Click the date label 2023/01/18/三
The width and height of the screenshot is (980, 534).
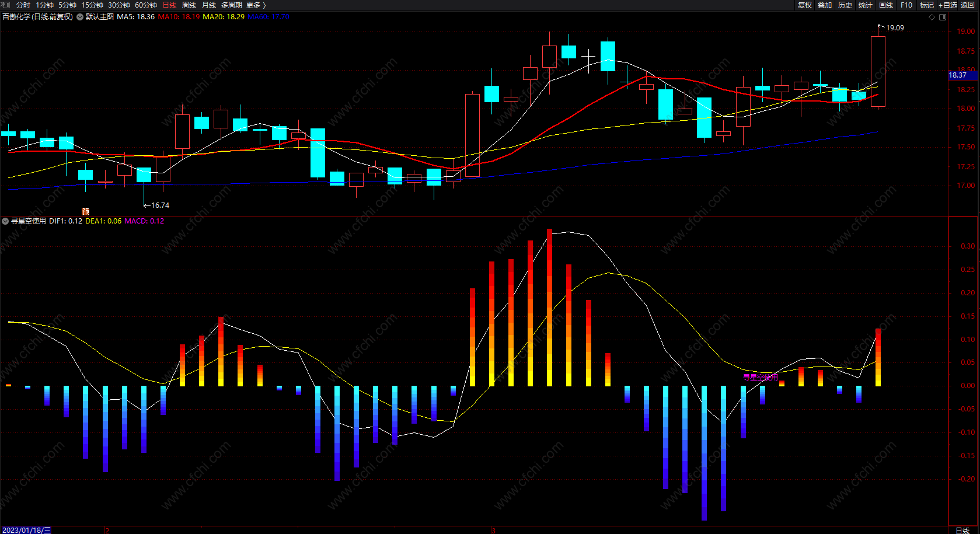pos(27,530)
